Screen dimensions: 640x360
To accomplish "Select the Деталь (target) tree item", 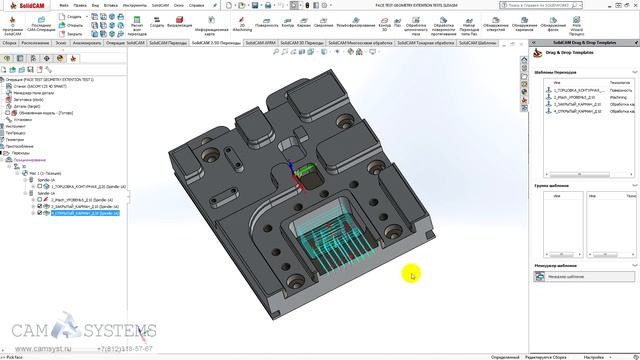I will pyautogui.click(x=27, y=106).
